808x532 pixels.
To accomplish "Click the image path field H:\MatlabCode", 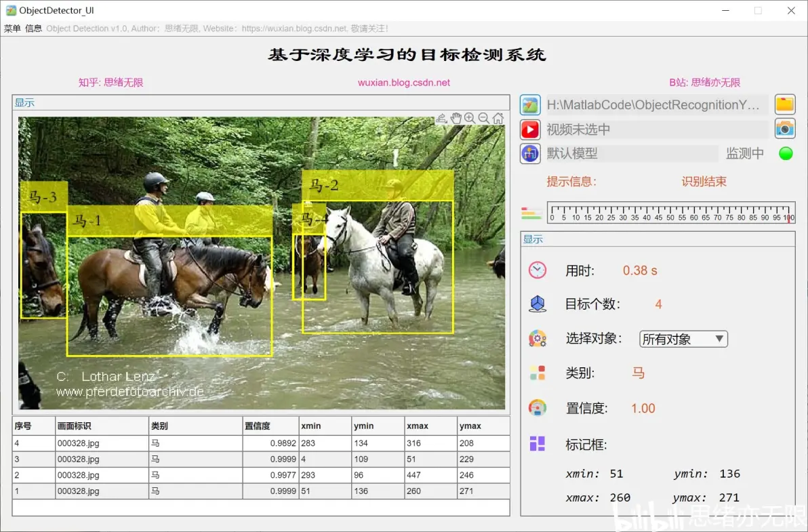I will [x=656, y=104].
